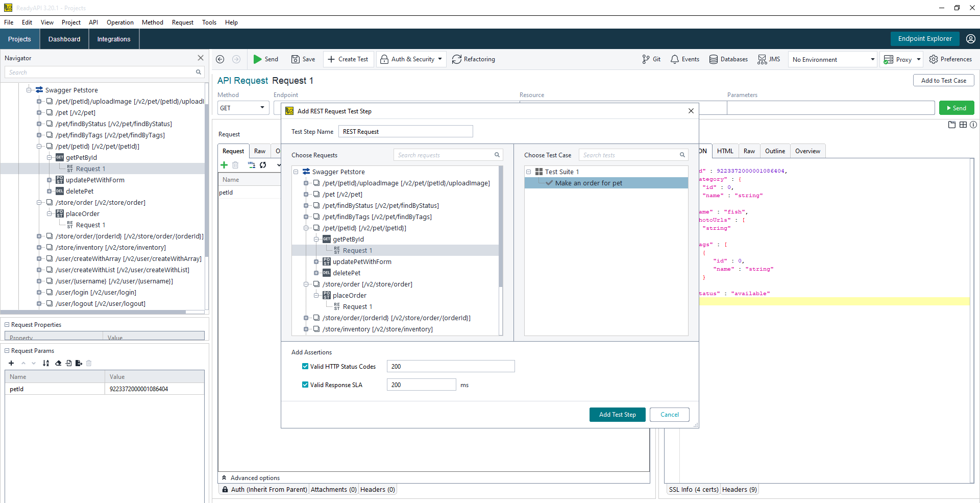Open the Databases toolbar icon
The height and width of the screenshot is (503, 980).
[x=714, y=59]
